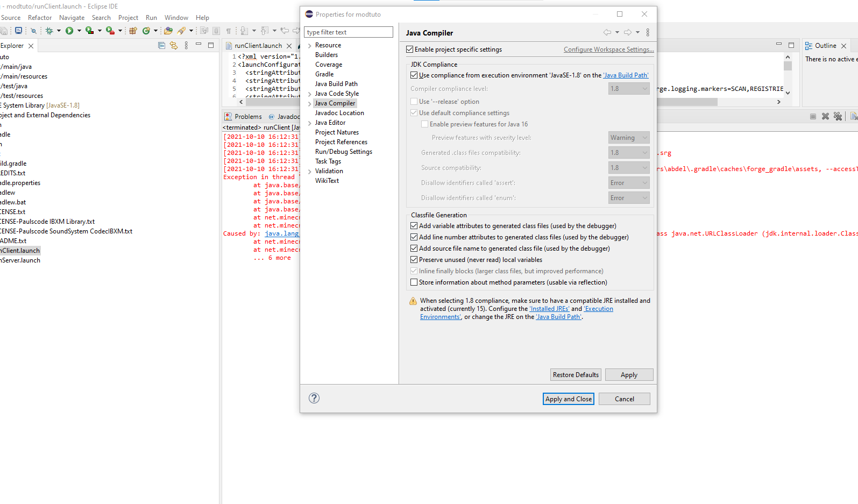Screen dimensions: 858x504
Task: Expand the Validation tree node
Action: [x=310, y=172]
